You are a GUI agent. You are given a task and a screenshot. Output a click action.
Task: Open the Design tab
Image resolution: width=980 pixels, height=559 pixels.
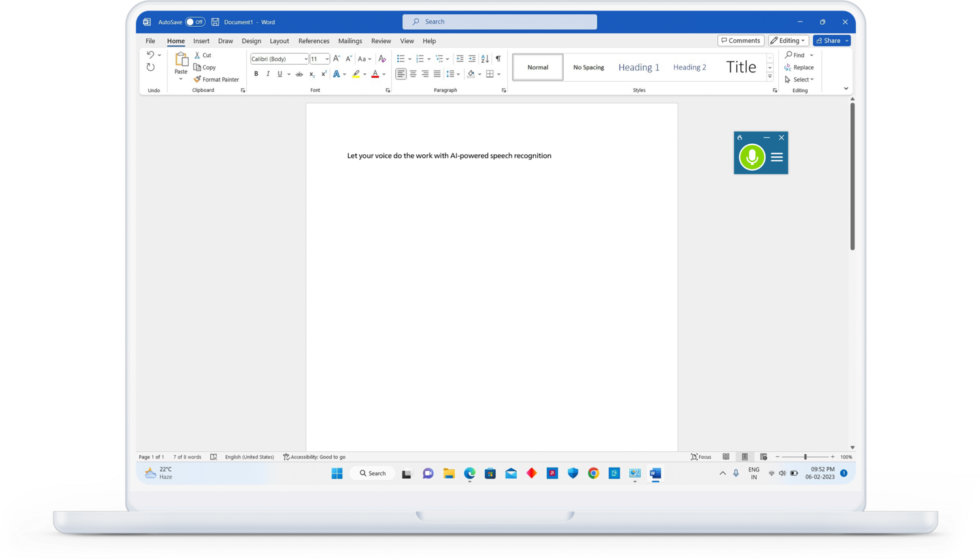252,41
